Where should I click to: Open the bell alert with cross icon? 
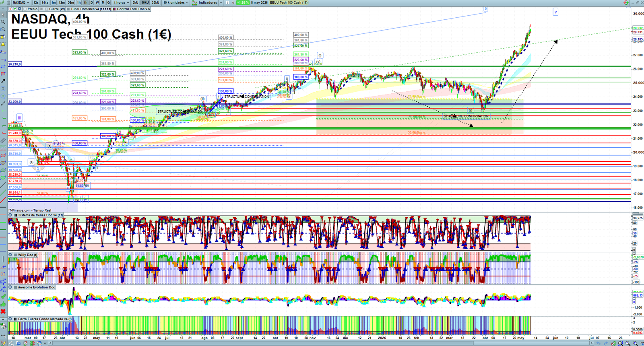tap(3, 37)
